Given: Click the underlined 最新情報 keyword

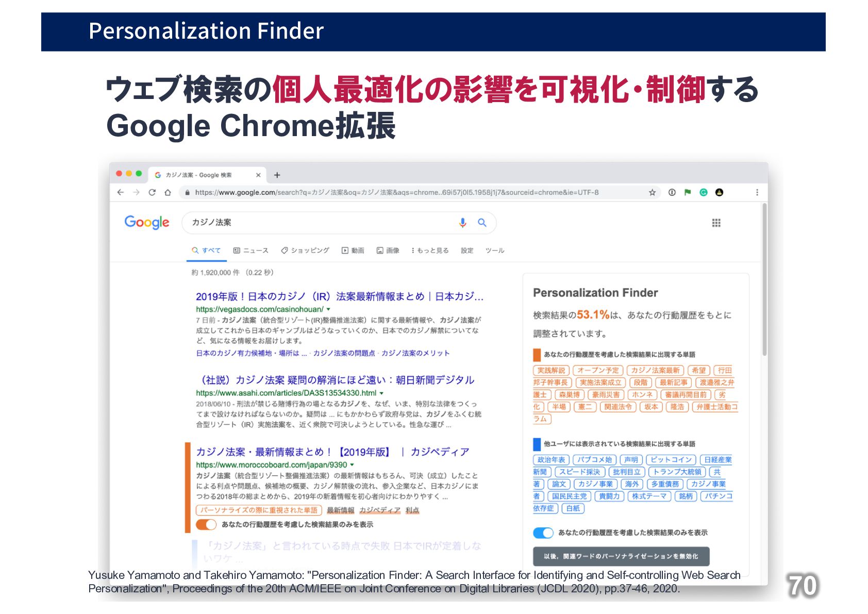Looking at the screenshot, I should [341, 510].
